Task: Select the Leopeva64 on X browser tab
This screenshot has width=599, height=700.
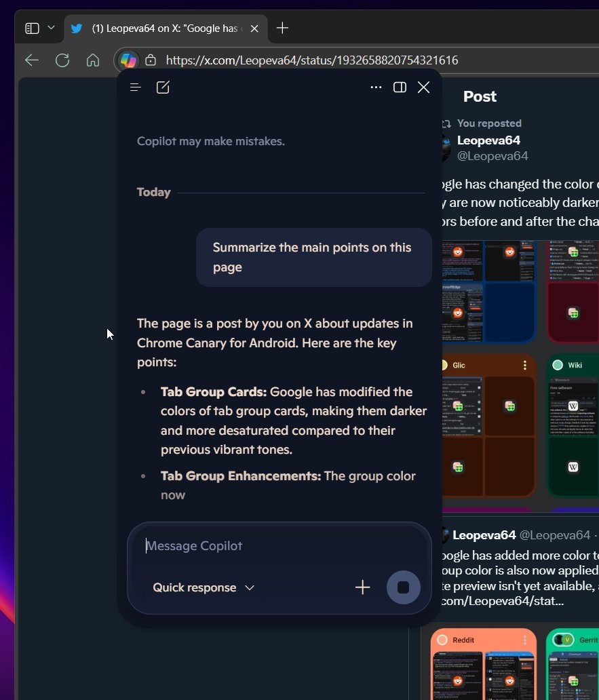Action: click(165, 28)
